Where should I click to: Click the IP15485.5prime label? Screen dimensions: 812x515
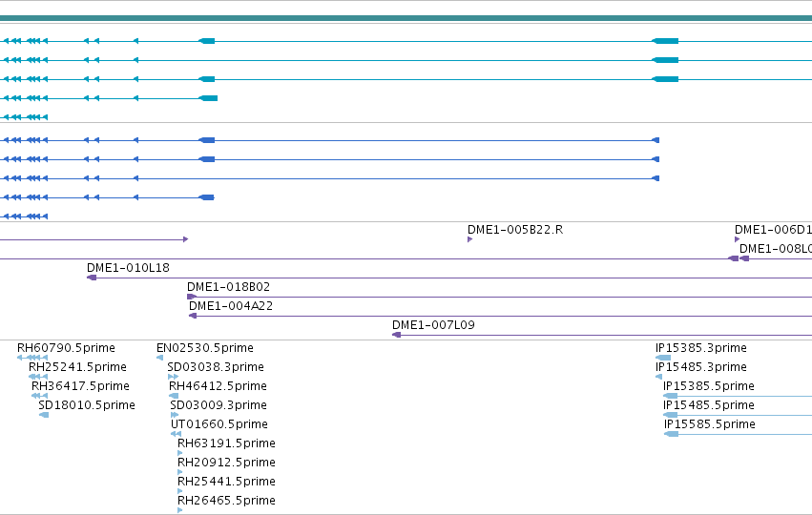tap(708, 405)
